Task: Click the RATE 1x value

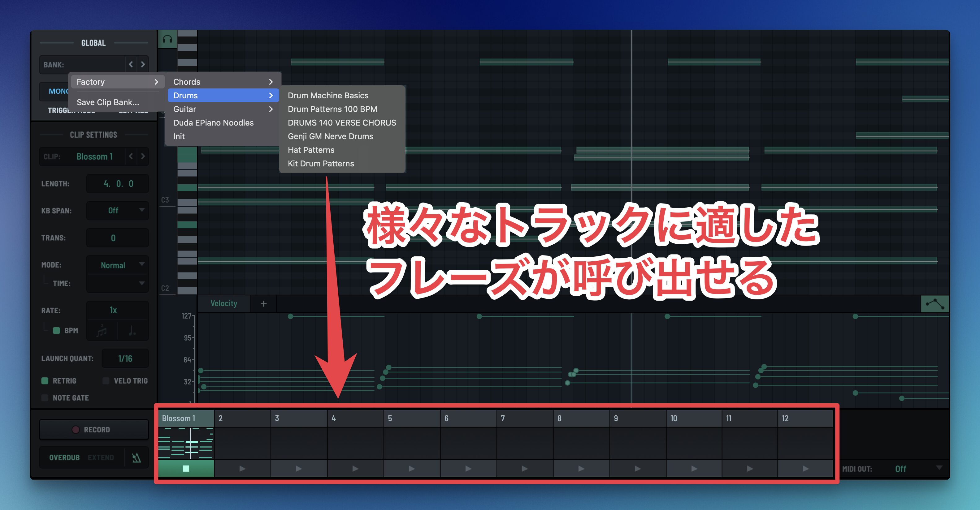Action: click(118, 310)
